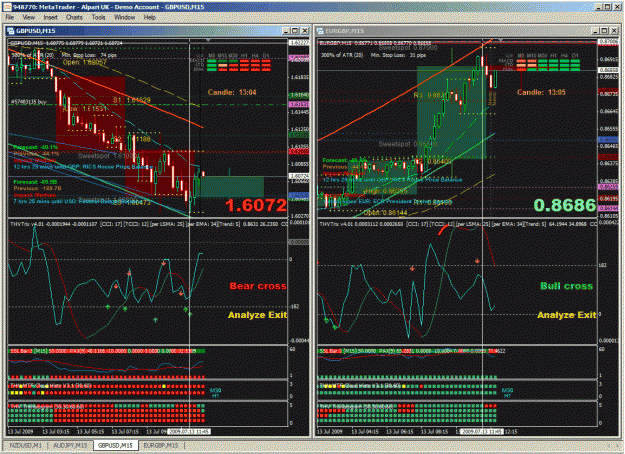Select the EURGBP,M15 chart tab

click(x=161, y=445)
